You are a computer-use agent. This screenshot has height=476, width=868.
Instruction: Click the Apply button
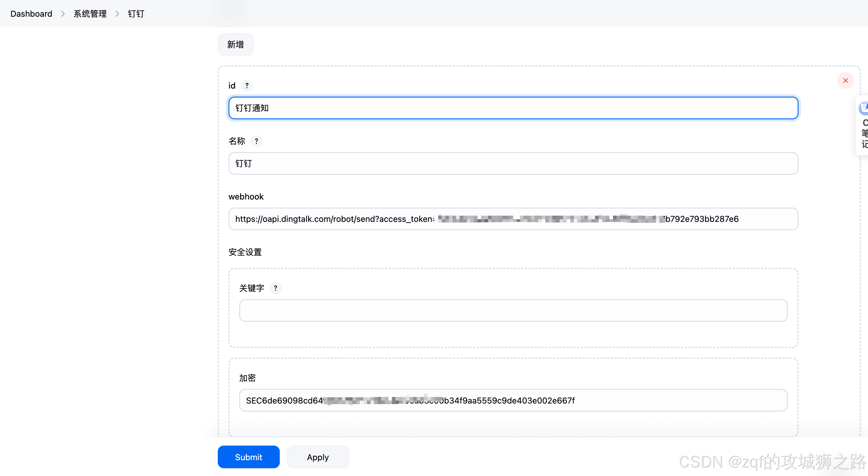pos(317,457)
